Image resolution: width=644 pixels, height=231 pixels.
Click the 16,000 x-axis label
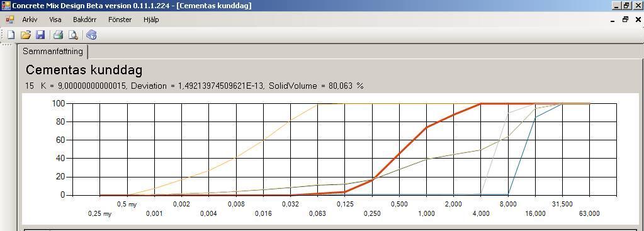(x=536, y=214)
